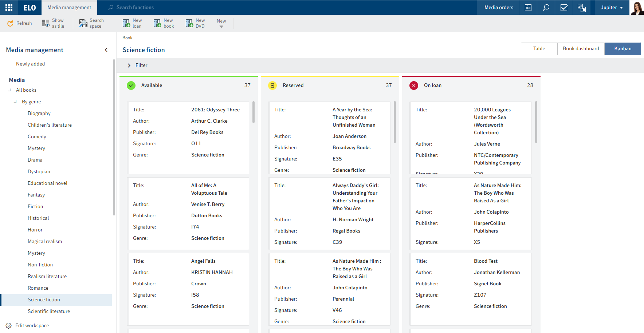Click the Available column scrollbar
644x333 pixels.
[253, 112]
